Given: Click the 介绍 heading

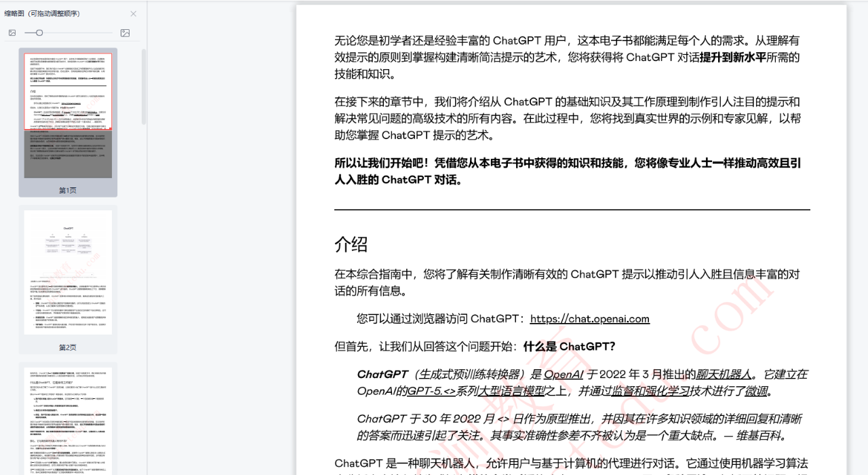Looking at the screenshot, I should [x=351, y=244].
